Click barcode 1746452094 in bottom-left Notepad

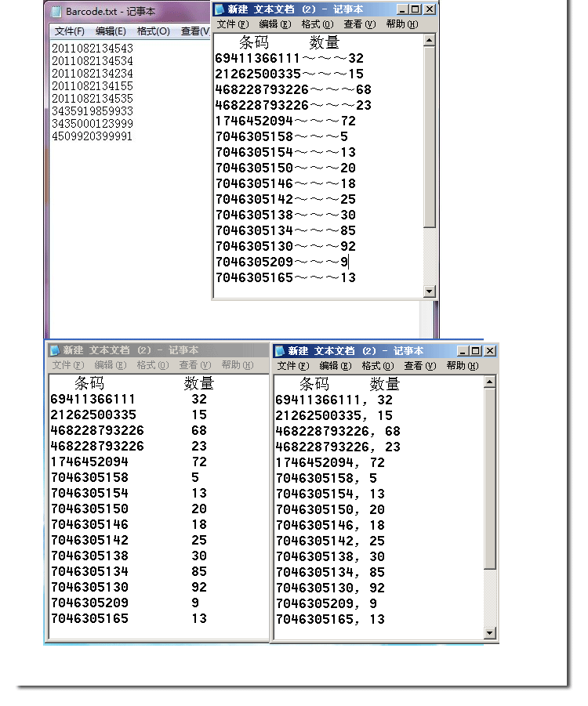[x=89, y=462]
